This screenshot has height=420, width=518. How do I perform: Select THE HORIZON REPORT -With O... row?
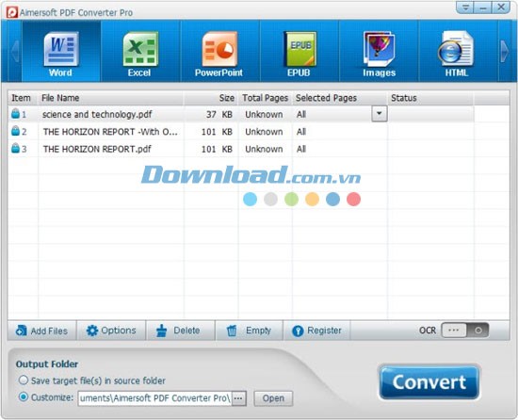pyautogui.click(x=241, y=132)
